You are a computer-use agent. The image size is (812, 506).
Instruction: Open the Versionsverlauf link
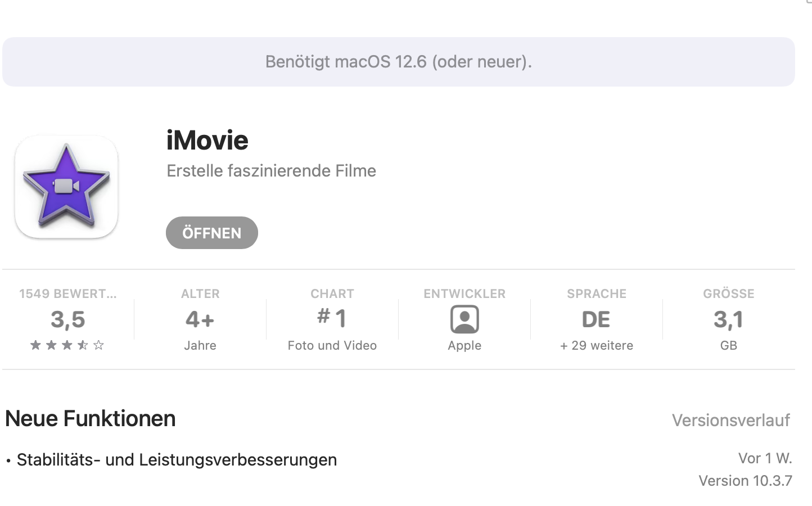click(x=730, y=420)
